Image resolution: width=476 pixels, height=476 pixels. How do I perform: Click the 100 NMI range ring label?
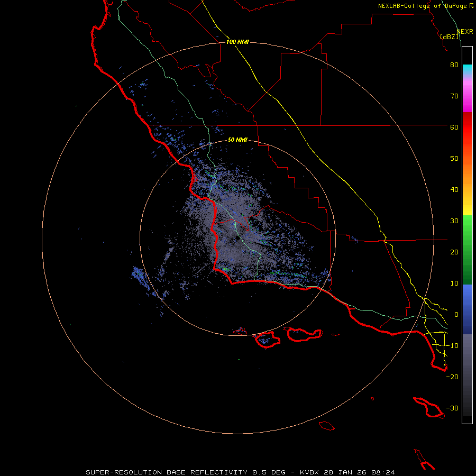(x=237, y=42)
